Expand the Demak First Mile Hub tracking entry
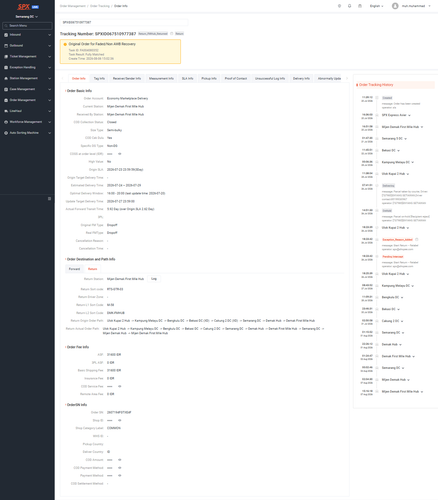 (414, 356)
